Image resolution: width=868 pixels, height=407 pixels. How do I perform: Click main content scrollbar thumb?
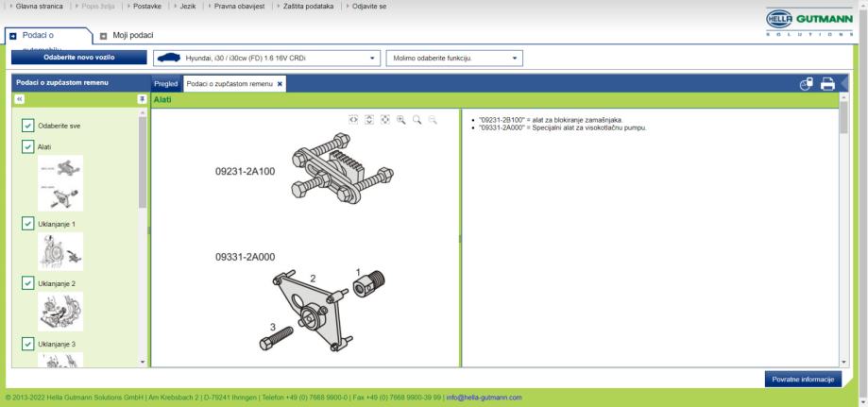pos(843,117)
